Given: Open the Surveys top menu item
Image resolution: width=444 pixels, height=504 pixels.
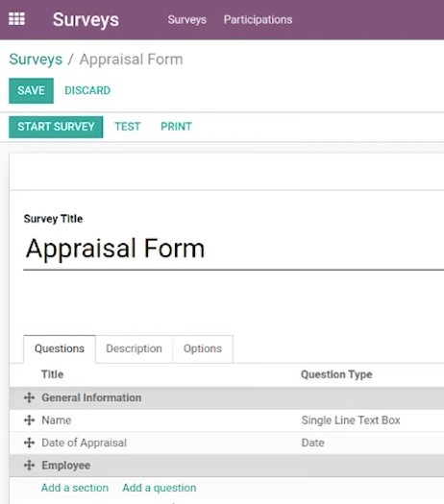Looking at the screenshot, I should tap(187, 20).
